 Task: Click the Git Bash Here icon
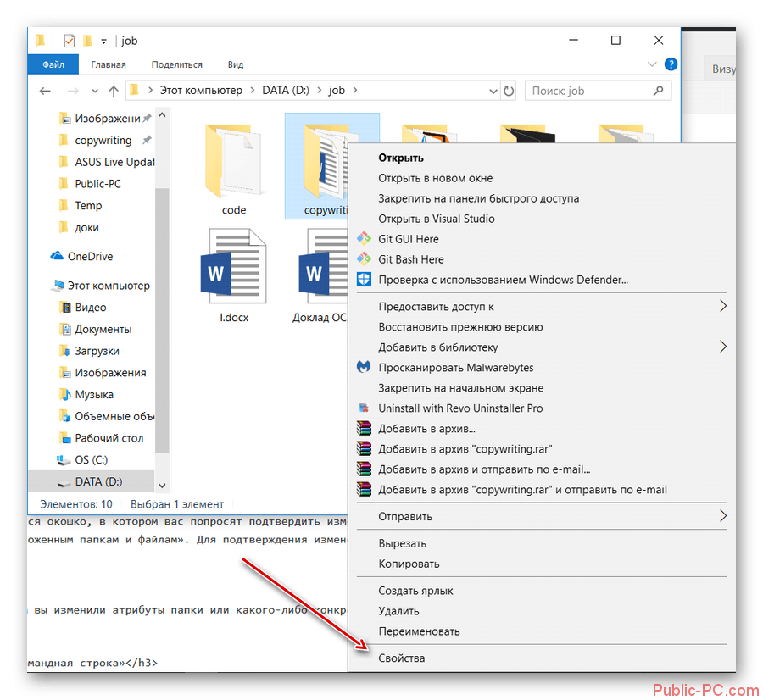pyautogui.click(x=364, y=259)
